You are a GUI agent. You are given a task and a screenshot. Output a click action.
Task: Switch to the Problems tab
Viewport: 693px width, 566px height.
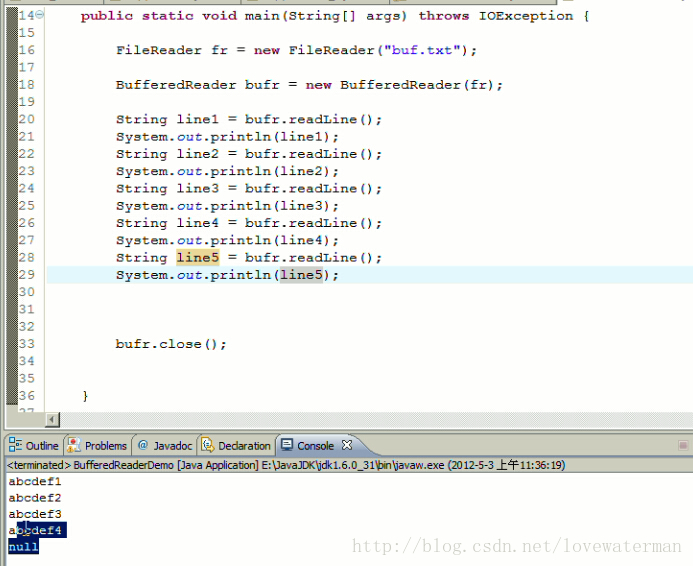[x=97, y=445]
